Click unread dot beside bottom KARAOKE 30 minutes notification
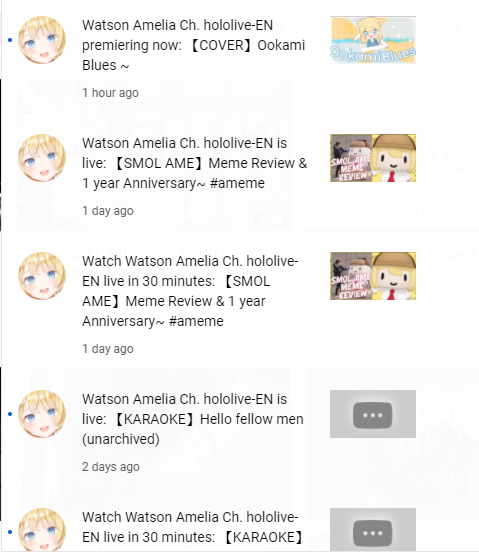This screenshot has height=552, width=479. (x=10, y=532)
